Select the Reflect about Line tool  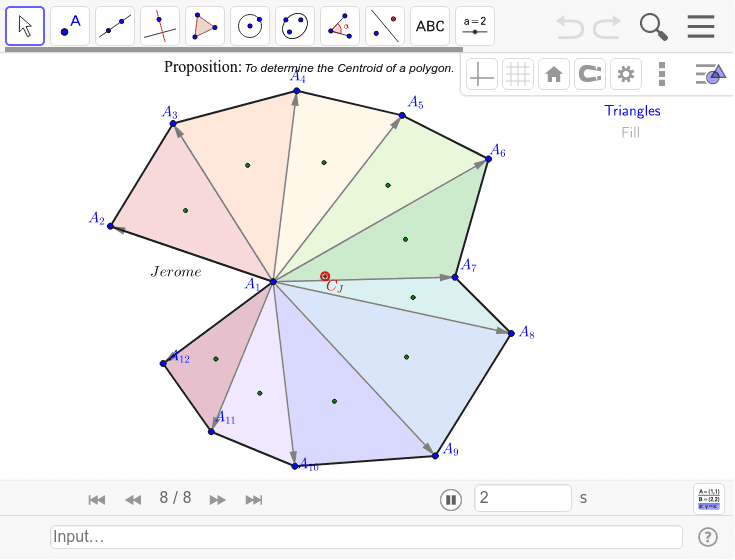(x=385, y=26)
